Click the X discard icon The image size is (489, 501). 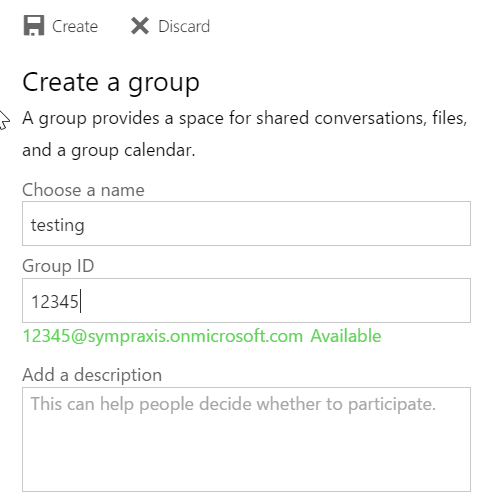(x=140, y=26)
